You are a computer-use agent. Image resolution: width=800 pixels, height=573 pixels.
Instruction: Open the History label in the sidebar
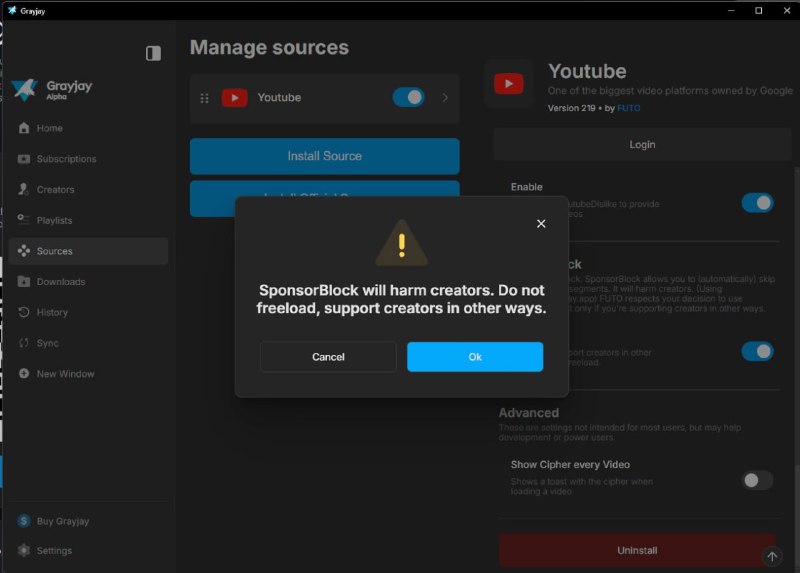click(x=52, y=312)
